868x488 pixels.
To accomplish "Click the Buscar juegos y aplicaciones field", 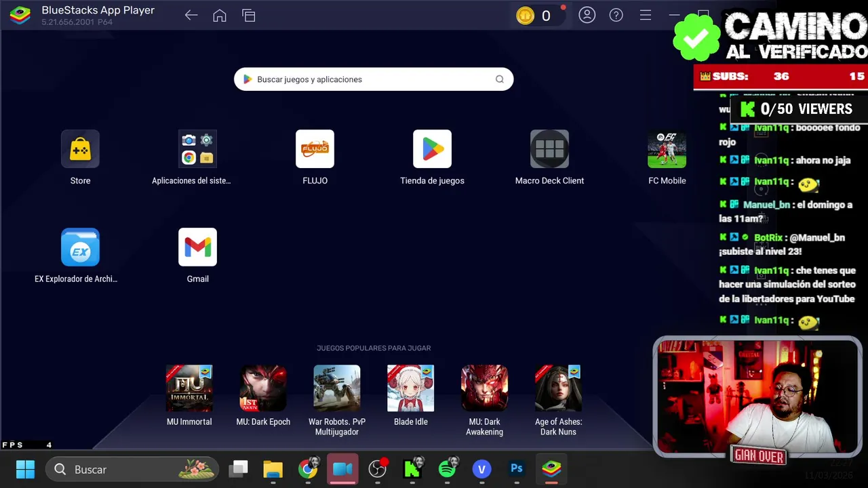I will tap(374, 79).
